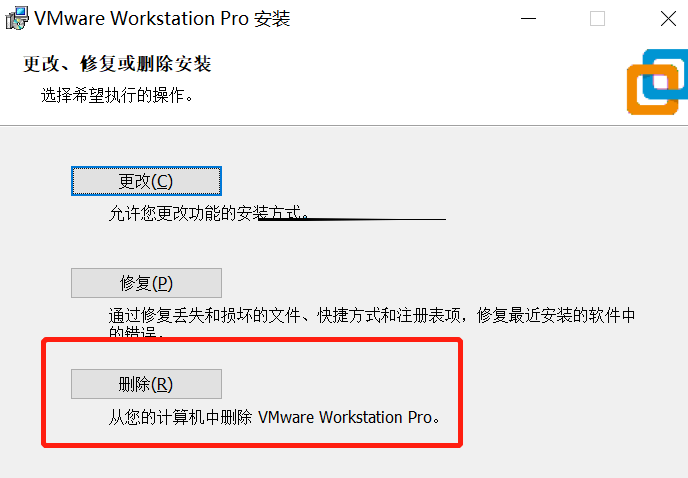
Task: Open the installer icon in title bar
Action: click(17, 18)
